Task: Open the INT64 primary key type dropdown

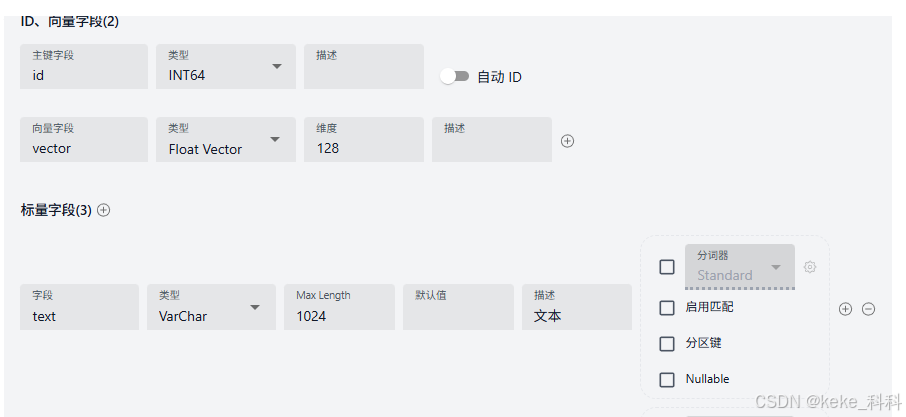Action: click(x=226, y=66)
